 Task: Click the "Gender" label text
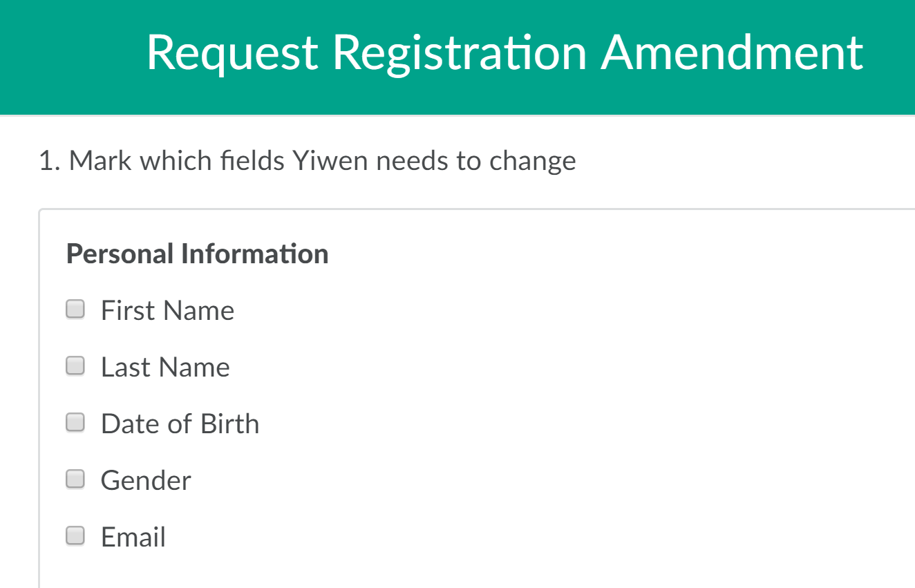coord(146,481)
